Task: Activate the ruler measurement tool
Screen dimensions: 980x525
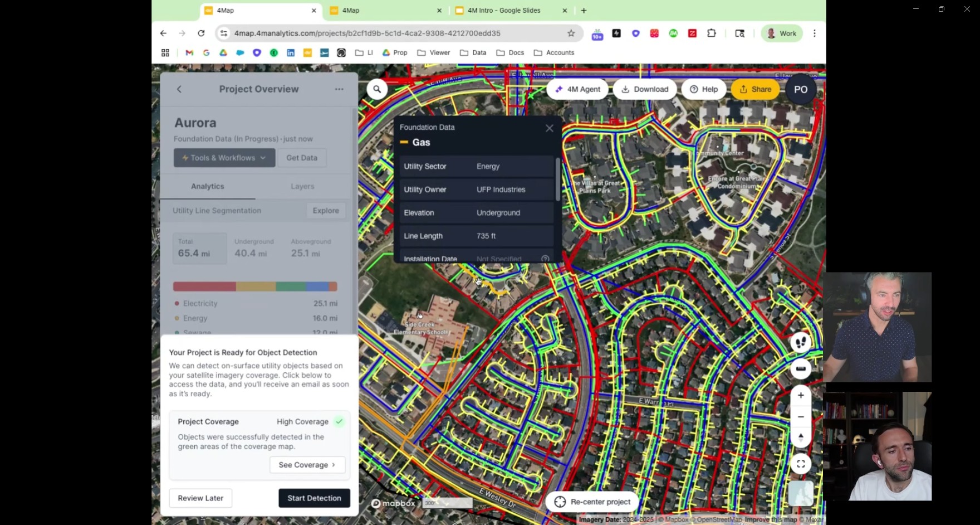Action: point(801,368)
